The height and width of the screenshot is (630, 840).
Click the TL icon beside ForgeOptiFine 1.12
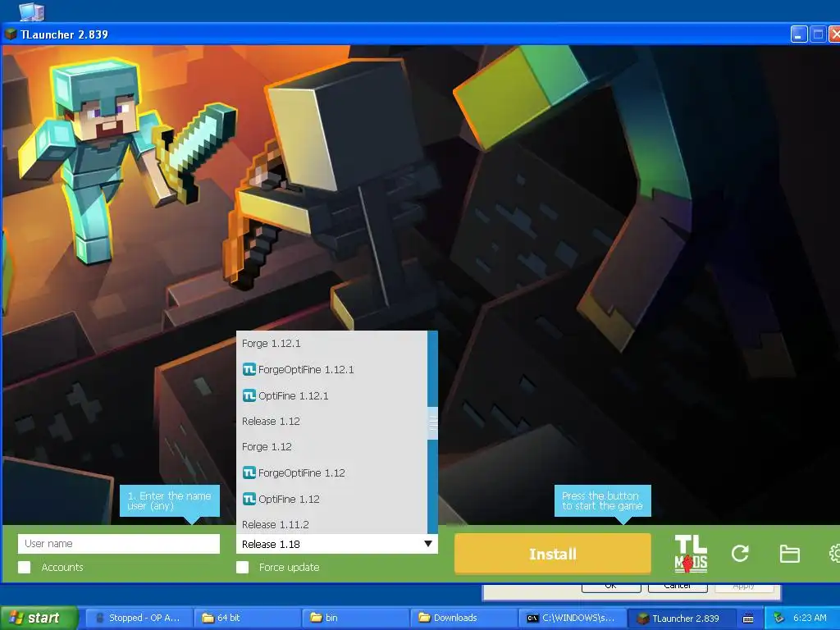pyautogui.click(x=249, y=472)
